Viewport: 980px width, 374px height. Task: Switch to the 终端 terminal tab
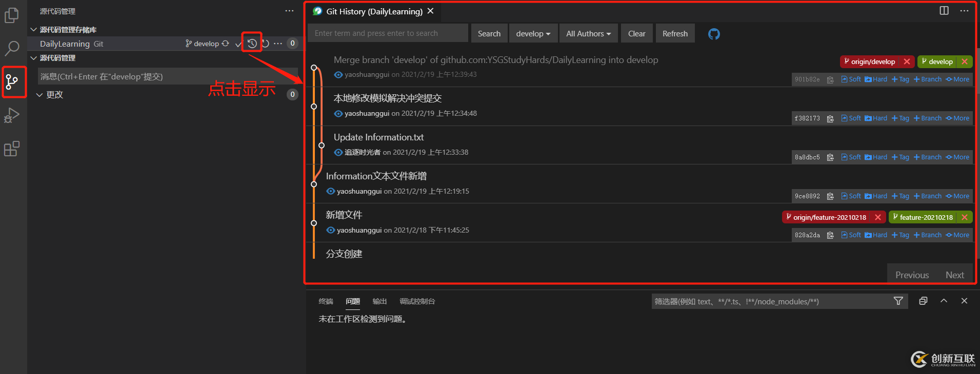pyautogui.click(x=326, y=301)
